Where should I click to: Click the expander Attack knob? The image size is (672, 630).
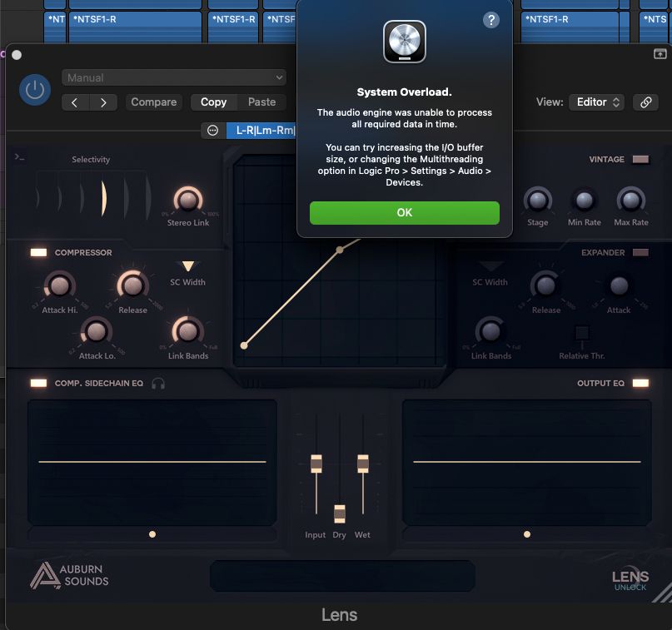tap(619, 285)
